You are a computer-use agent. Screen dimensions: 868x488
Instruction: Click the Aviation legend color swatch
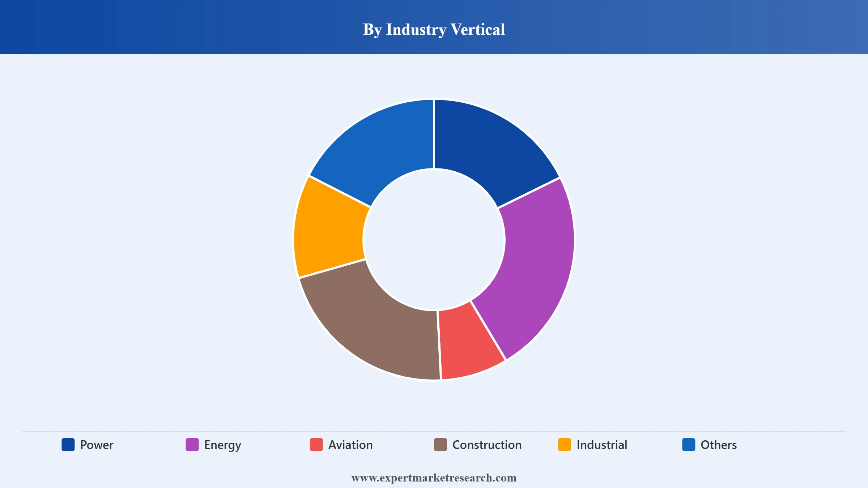coord(316,445)
